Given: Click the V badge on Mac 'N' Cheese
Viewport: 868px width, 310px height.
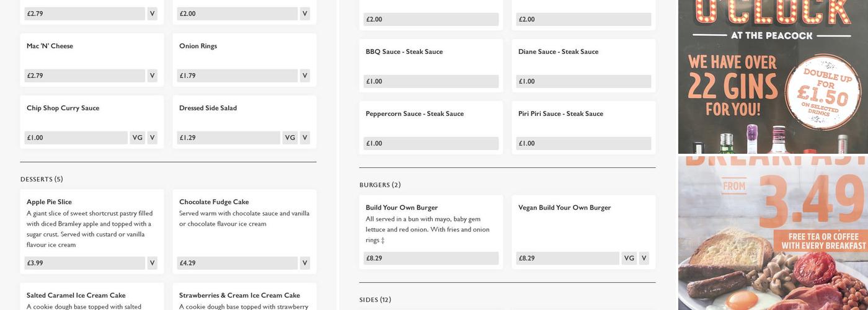Looking at the screenshot, I should coord(152,76).
